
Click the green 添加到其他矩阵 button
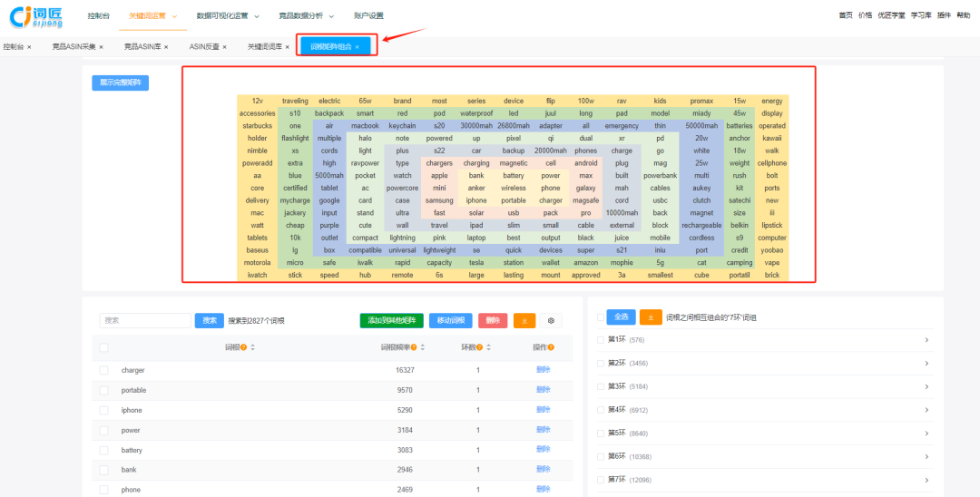392,320
